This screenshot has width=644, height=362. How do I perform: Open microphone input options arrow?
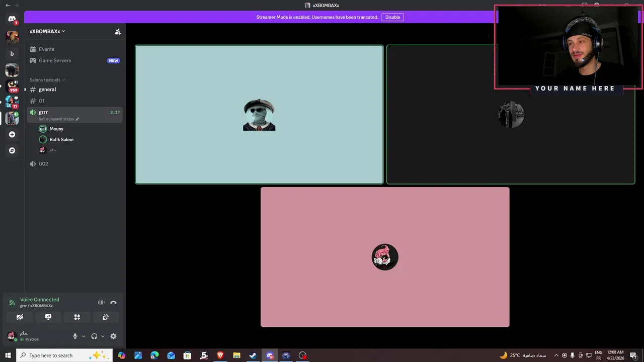pyautogui.click(x=84, y=336)
